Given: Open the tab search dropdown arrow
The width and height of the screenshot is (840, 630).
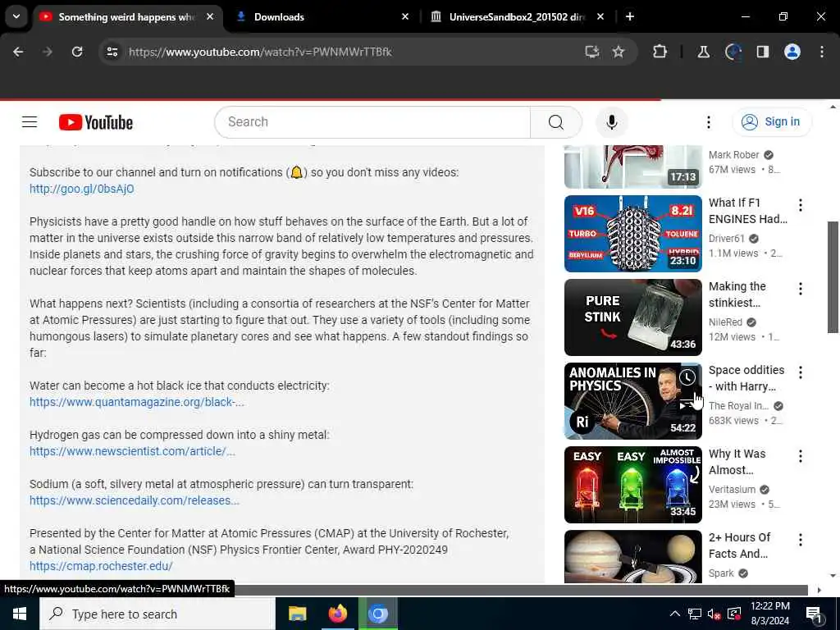Looking at the screenshot, I should 16,16.
